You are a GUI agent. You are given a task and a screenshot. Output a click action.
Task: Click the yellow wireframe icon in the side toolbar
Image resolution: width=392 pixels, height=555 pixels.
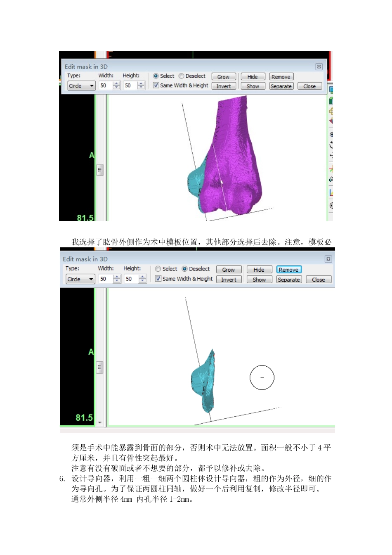[x=331, y=111]
